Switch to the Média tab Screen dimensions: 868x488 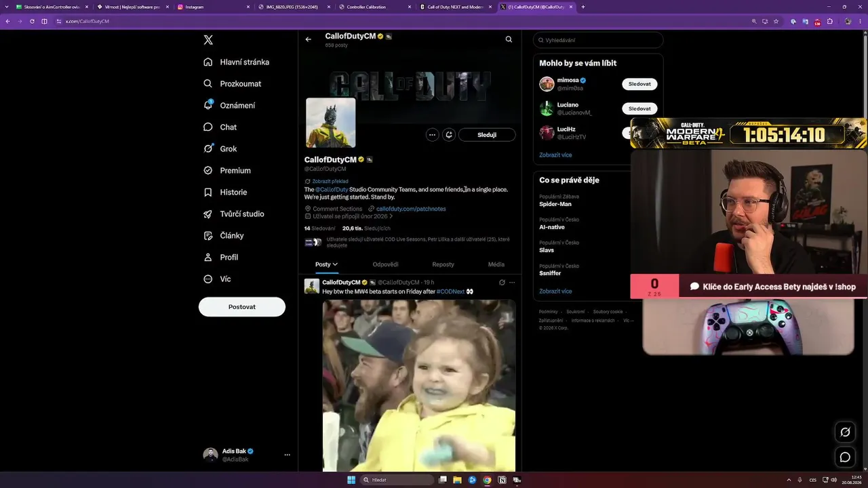click(496, 264)
